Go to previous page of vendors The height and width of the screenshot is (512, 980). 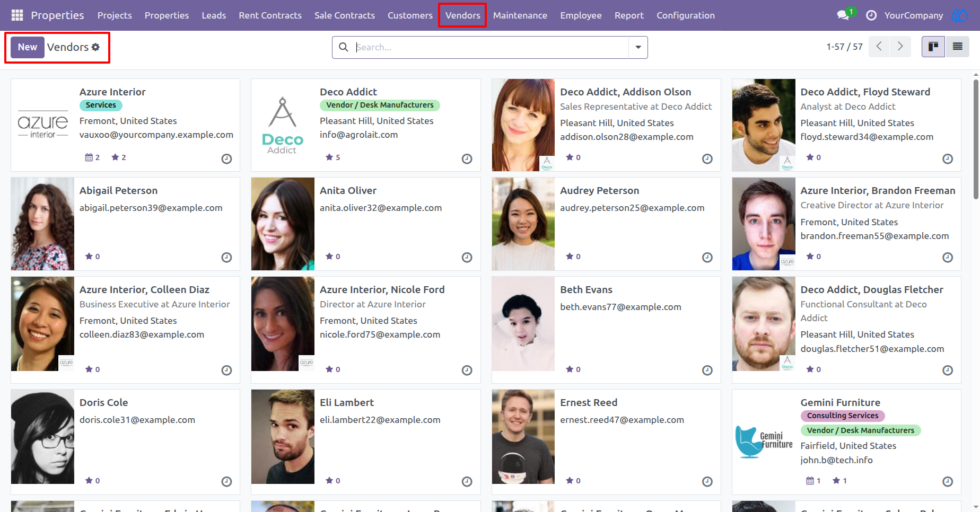(879, 47)
